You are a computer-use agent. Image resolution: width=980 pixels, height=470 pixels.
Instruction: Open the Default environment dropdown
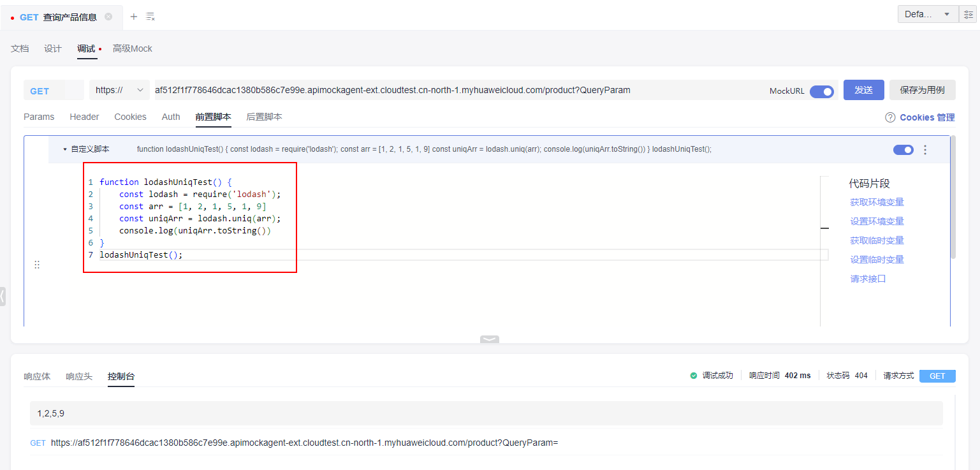click(x=927, y=14)
